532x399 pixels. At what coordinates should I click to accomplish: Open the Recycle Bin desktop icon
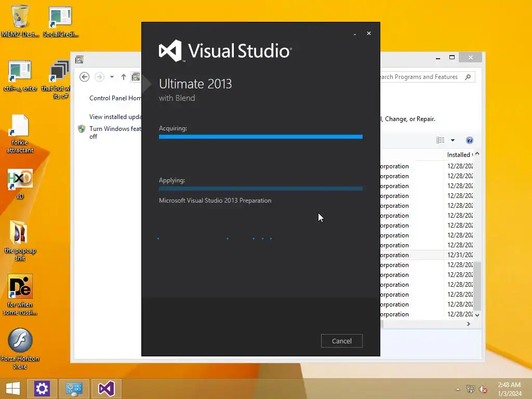20,20
